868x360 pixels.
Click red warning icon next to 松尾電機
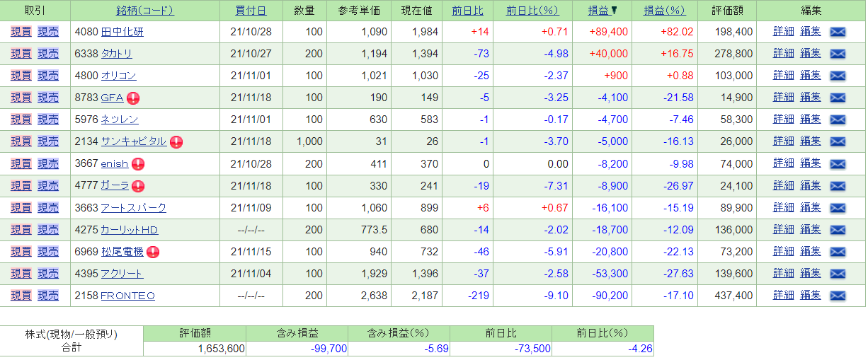(152, 252)
